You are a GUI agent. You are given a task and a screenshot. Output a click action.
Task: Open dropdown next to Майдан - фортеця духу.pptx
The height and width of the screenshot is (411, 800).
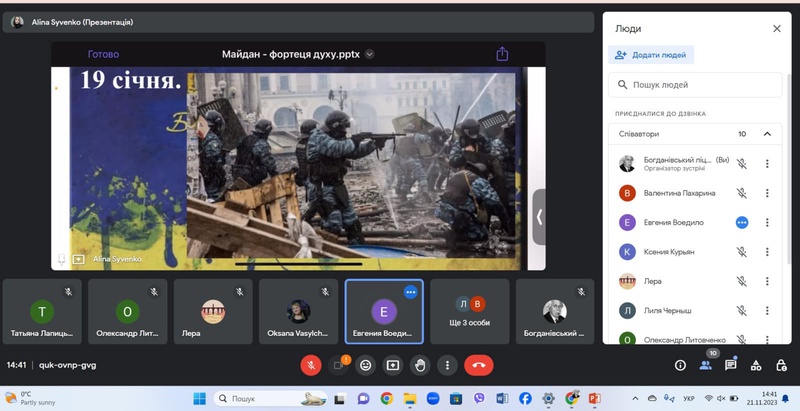(x=370, y=54)
